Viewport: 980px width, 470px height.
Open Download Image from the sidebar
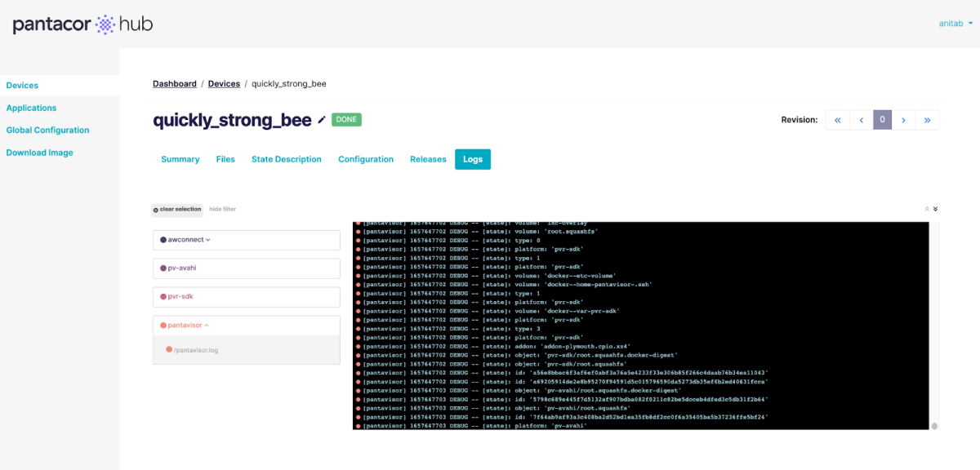(39, 152)
